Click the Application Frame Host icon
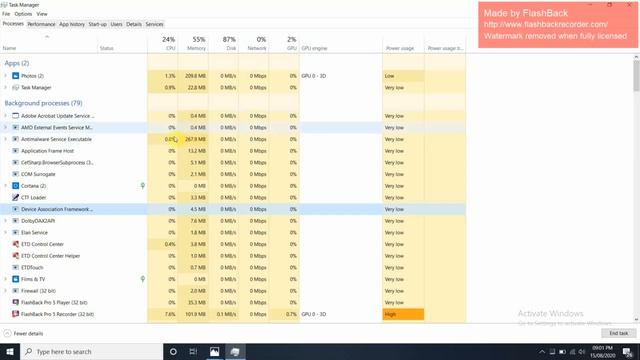Image resolution: width=640 pixels, height=360 pixels. point(16,151)
